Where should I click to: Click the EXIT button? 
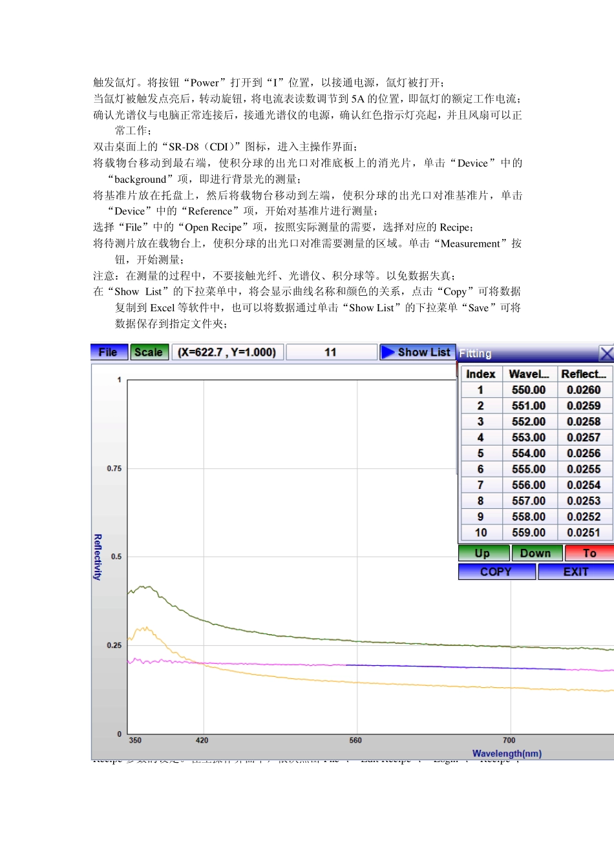tap(575, 572)
